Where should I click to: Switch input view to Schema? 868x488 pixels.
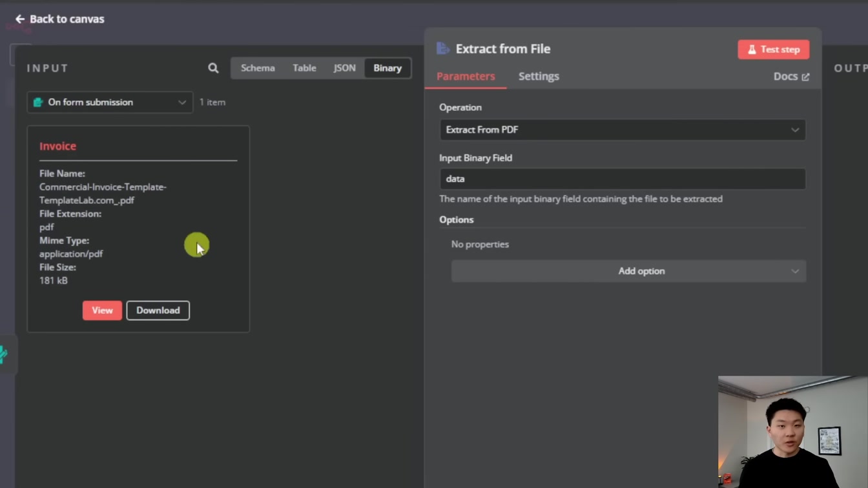point(258,68)
